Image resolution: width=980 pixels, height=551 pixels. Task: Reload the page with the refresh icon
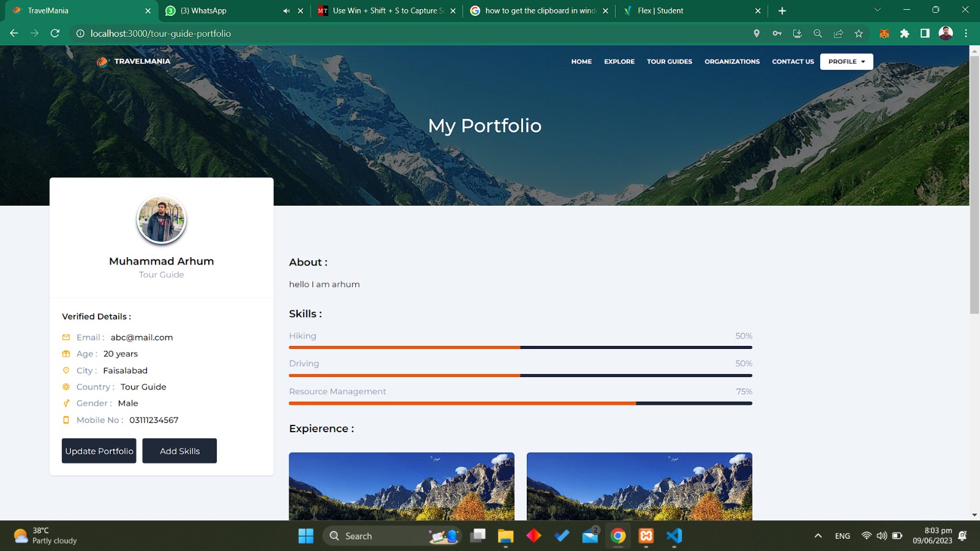click(55, 33)
